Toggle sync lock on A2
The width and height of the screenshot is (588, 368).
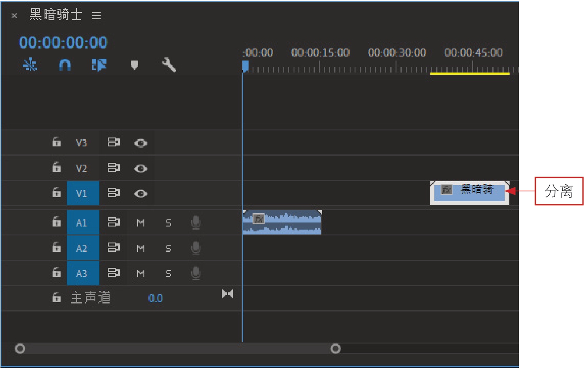coord(114,248)
